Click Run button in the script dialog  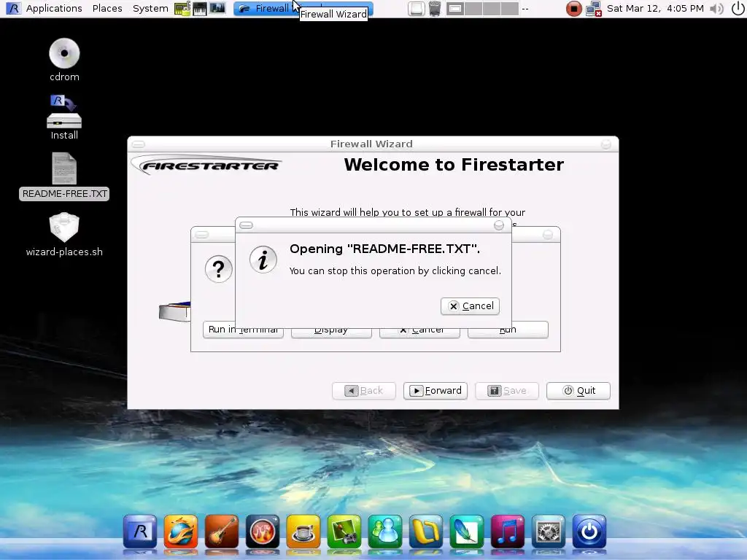point(508,330)
